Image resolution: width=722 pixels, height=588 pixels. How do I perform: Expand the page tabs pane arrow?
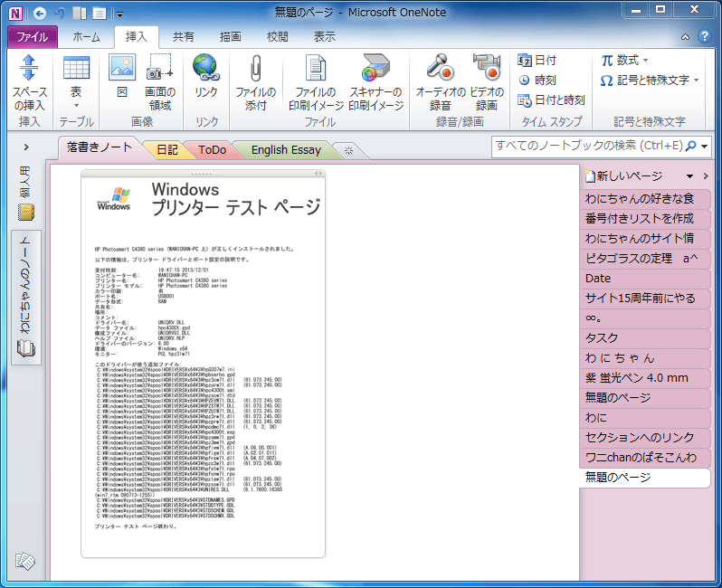pyautogui.click(x=706, y=175)
